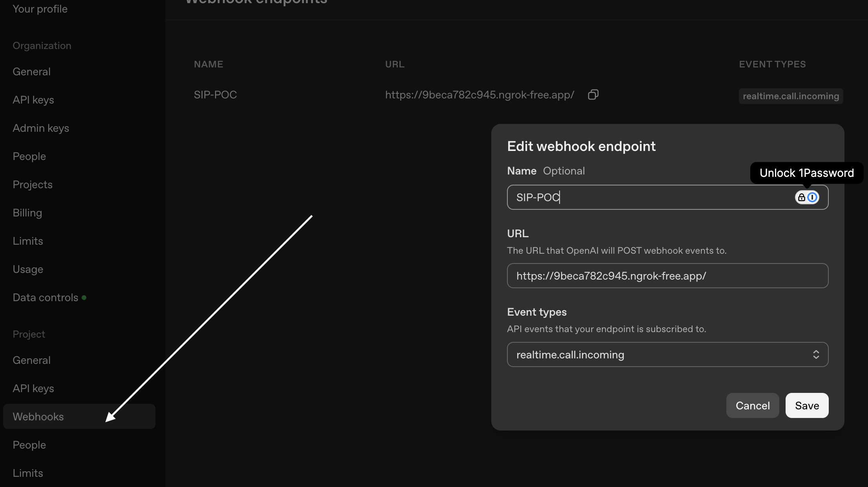Screen dimensions: 868x487
Task: Copy the SIP-POC webhook URL
Action: (x=593, y=94)
